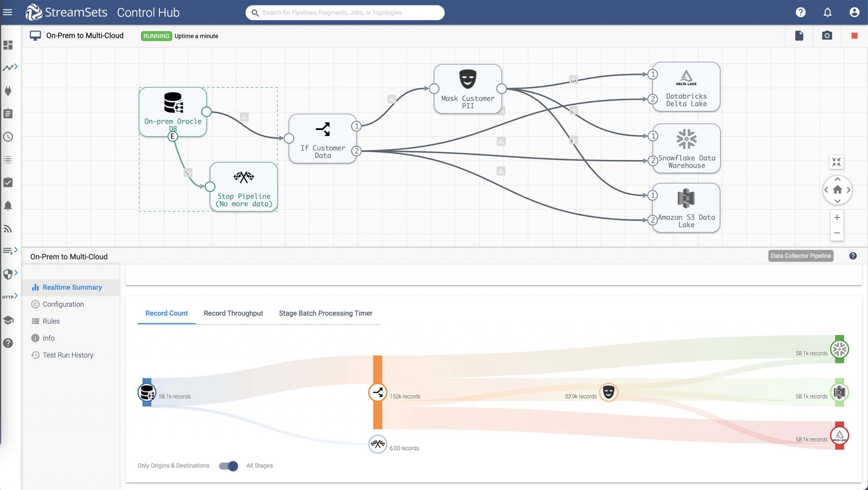Image resolution: width=868 pixels, height=490 pixels.
Task: Click the finisher node with 6.00 records
Action: pyautogui.click(x=377, y=444)
